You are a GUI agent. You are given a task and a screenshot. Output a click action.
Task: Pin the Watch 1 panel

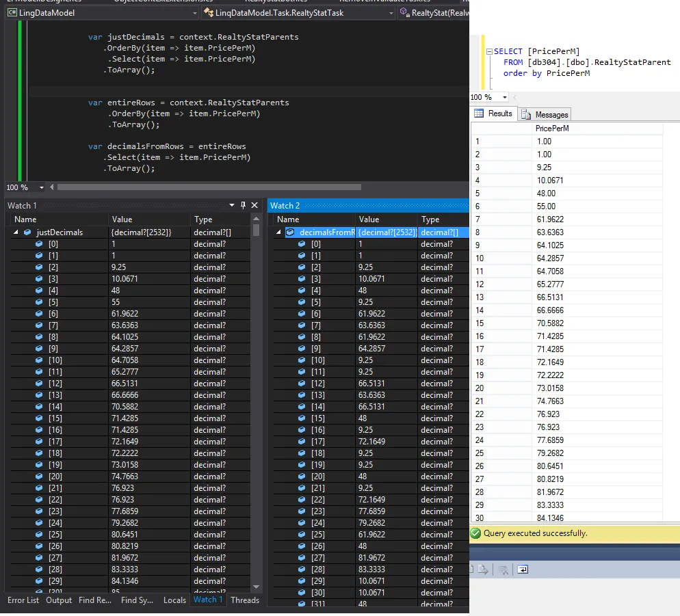tap(243, 205)
